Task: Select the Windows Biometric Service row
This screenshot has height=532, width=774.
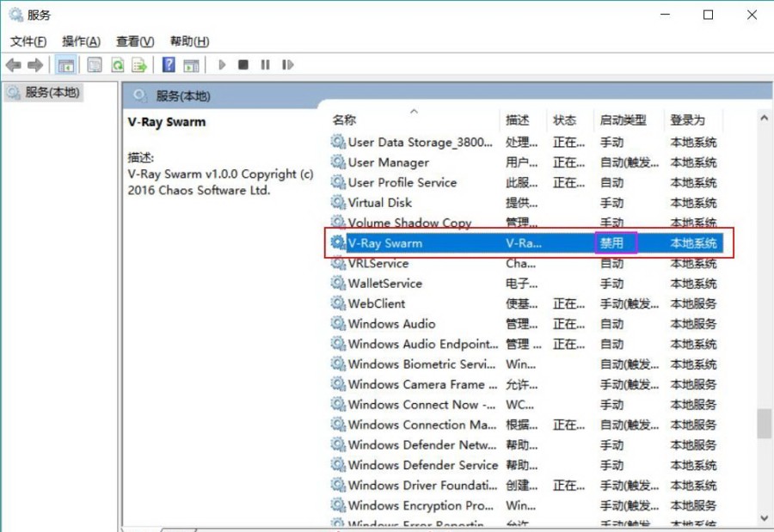Action: (526, 364)
